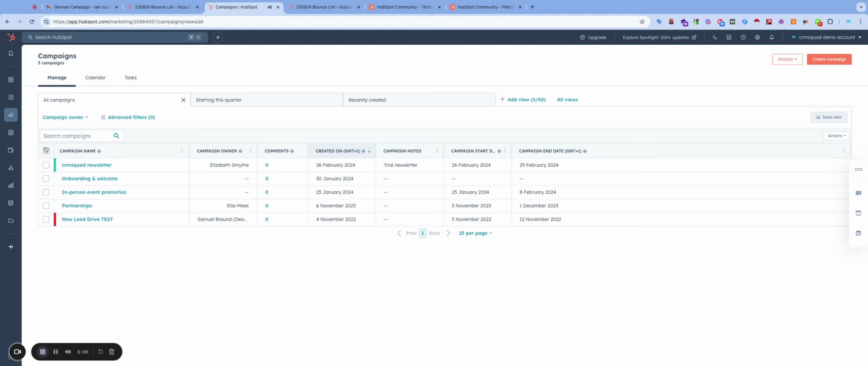Open the dotted grid icon on right panel

[858, 169]
